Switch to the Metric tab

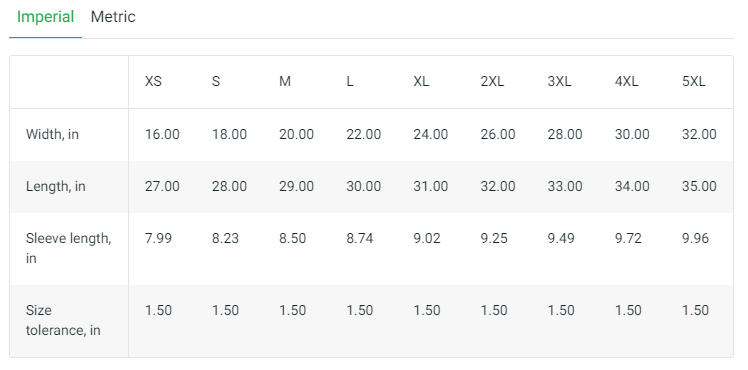point(113,17)
